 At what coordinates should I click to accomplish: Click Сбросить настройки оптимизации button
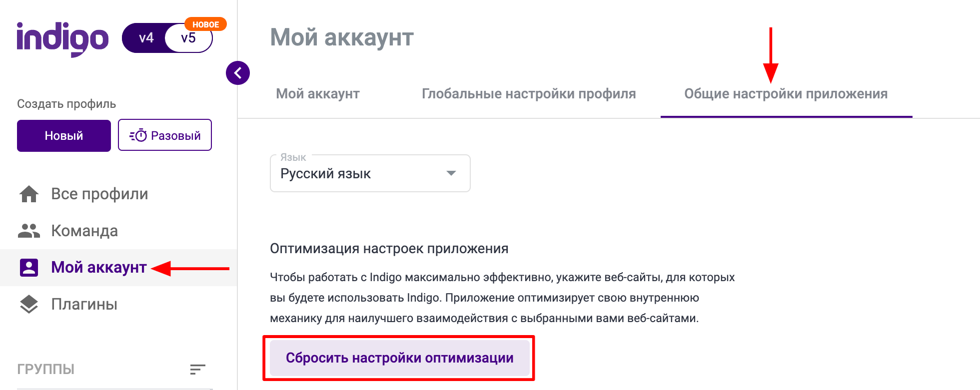pos(399,358)
